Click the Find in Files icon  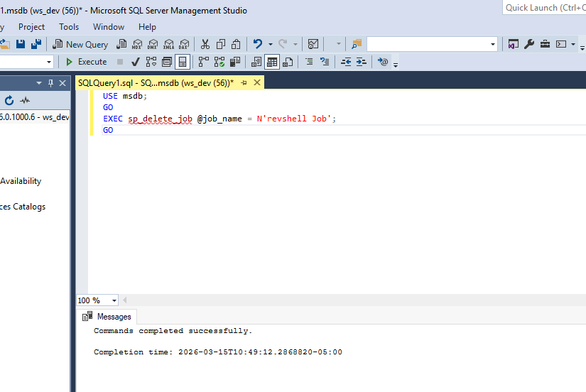(357, 44)
